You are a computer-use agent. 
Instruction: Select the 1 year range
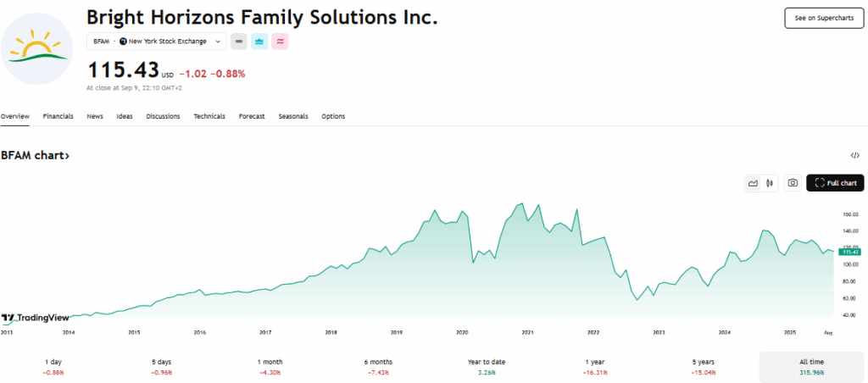coord(594,367)
